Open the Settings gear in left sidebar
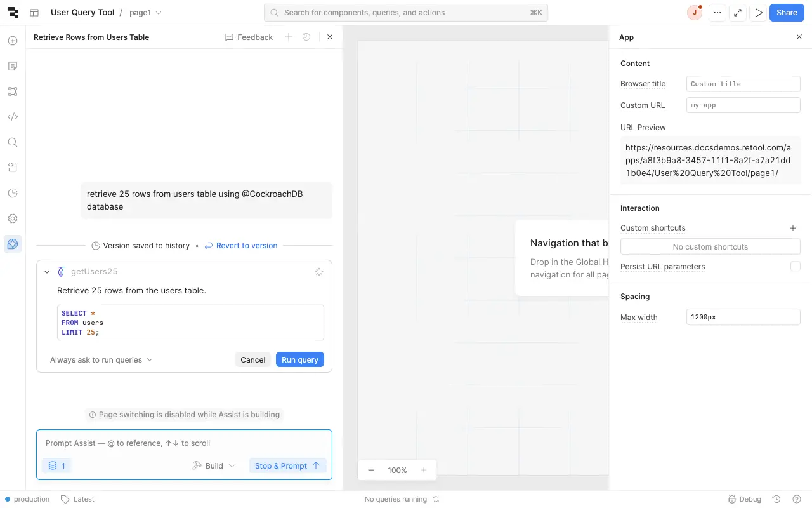 tap(13, 218)
